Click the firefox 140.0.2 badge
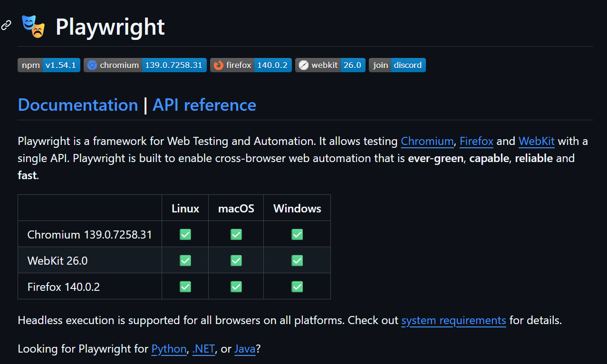 (x=251, y=65)
